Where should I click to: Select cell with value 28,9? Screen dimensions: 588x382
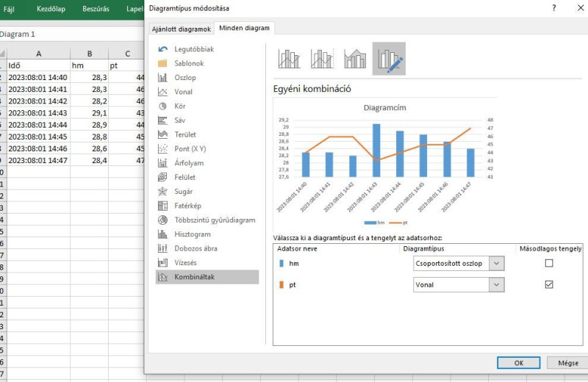coord(90,125)
